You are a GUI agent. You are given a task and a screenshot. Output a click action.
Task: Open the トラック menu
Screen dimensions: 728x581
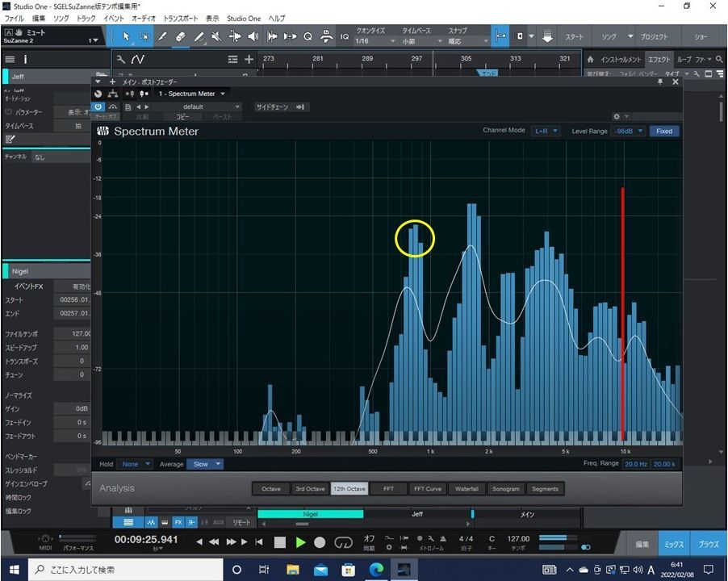(86, 19)
